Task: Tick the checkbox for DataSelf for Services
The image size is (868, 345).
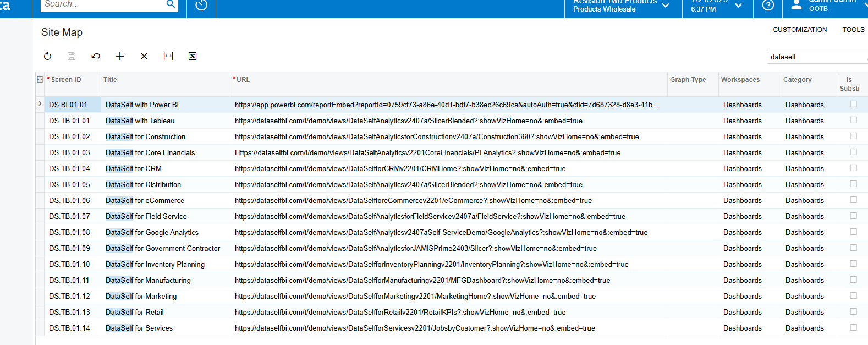Action: pyautogui.click(x=853, y=327)
